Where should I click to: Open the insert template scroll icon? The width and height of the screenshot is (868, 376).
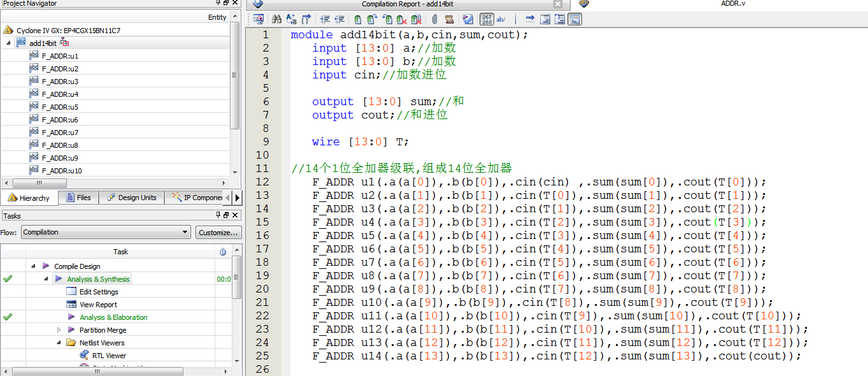tap(449, 19)
